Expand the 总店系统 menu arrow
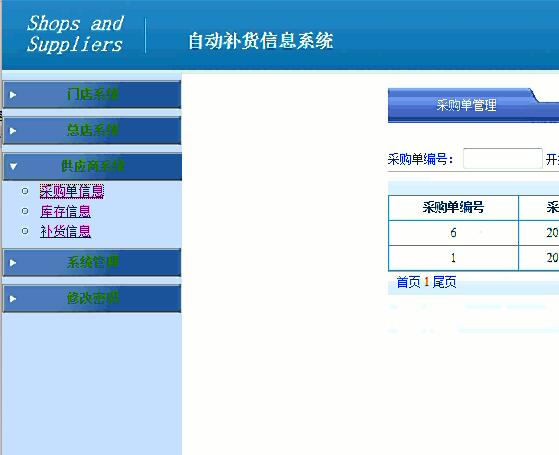This screenshot has width=559, height=455. 13,131
